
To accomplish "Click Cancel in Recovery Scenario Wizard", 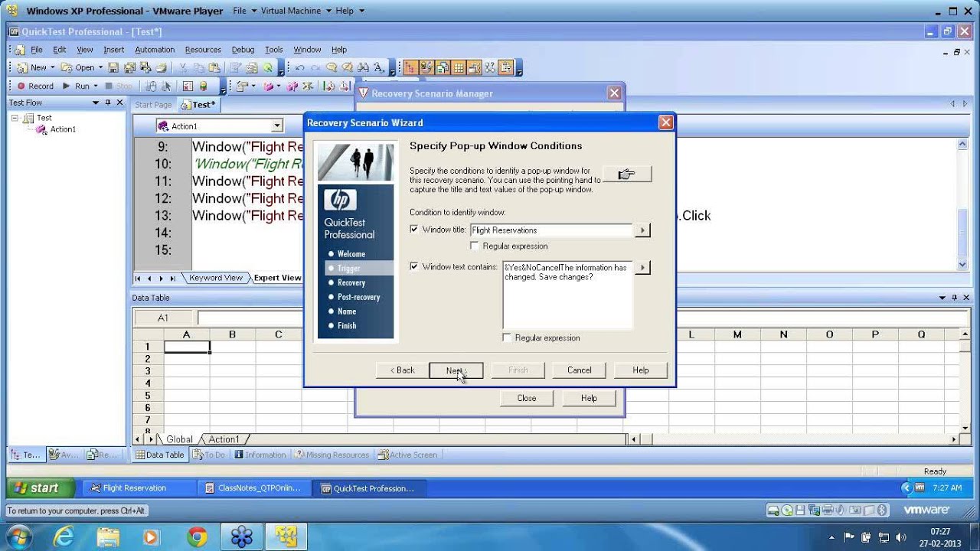I will [x=580, y=370].
